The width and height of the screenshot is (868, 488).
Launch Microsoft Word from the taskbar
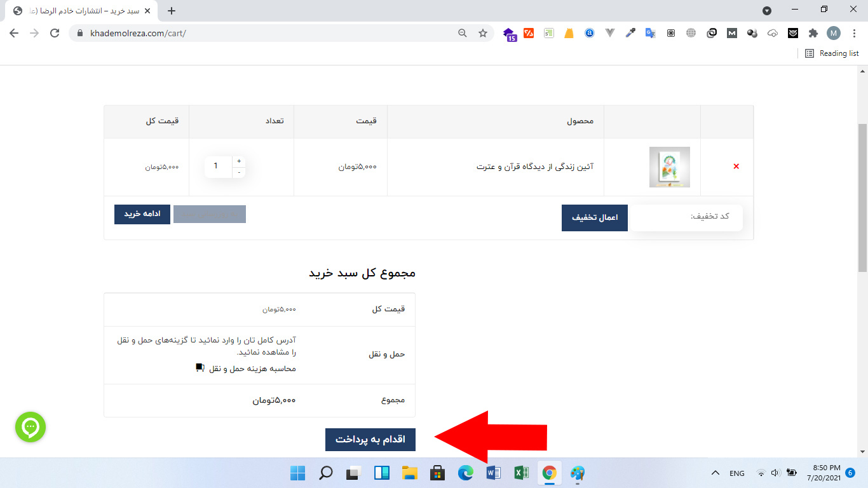pos(492,473)
